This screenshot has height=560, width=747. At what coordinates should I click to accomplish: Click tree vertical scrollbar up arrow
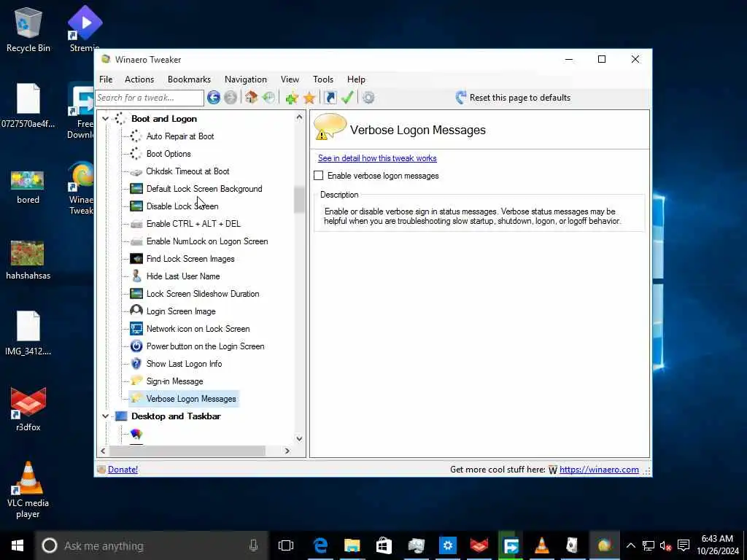coord(299,117)
